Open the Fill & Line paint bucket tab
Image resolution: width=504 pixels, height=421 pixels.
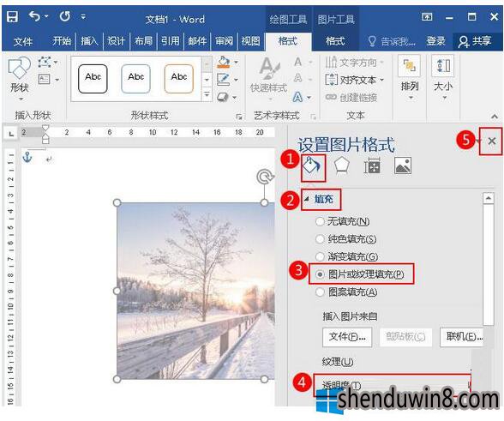tap(312, 166)
